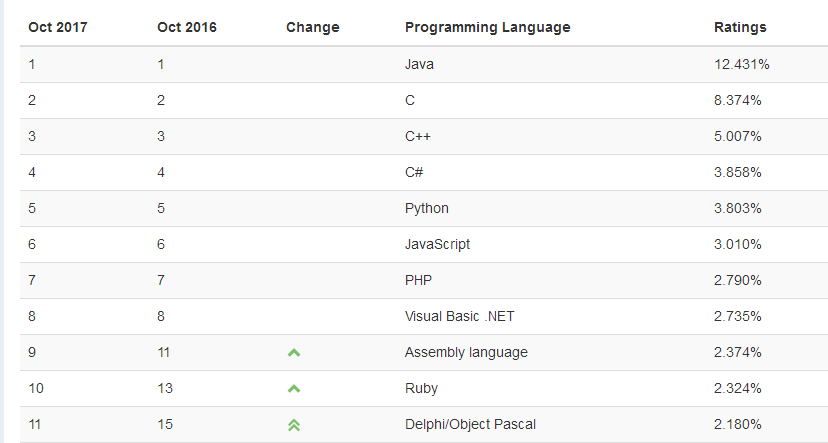Click the Change column header
Image resolution: width=828 pixels, height=443 pixels.
click(x=312, y=27)
